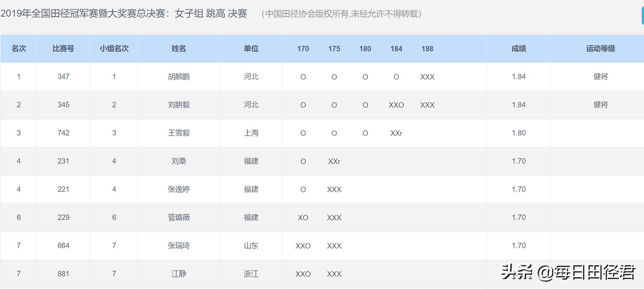The image size is (644, 289).
Task: Click bib number 742
Action: pos(63,133)
